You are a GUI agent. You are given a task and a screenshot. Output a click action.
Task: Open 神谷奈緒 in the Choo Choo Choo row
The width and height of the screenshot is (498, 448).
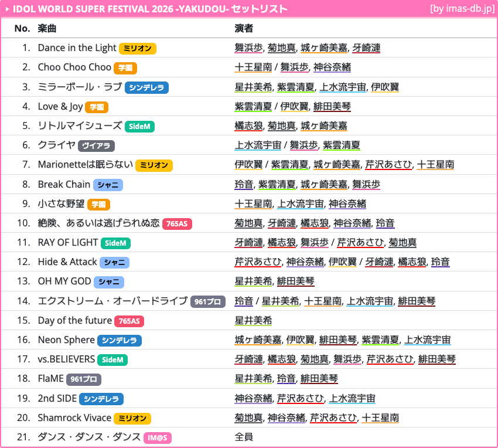click(332, 67)
